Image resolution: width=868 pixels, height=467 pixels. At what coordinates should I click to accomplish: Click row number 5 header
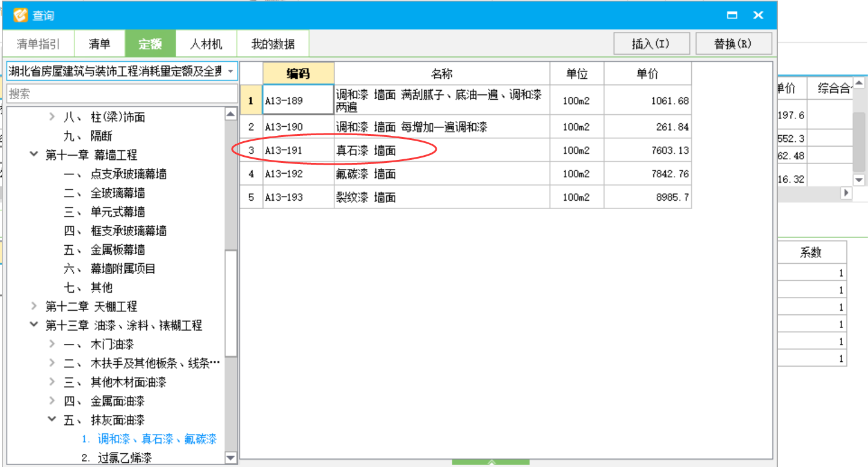251,198
